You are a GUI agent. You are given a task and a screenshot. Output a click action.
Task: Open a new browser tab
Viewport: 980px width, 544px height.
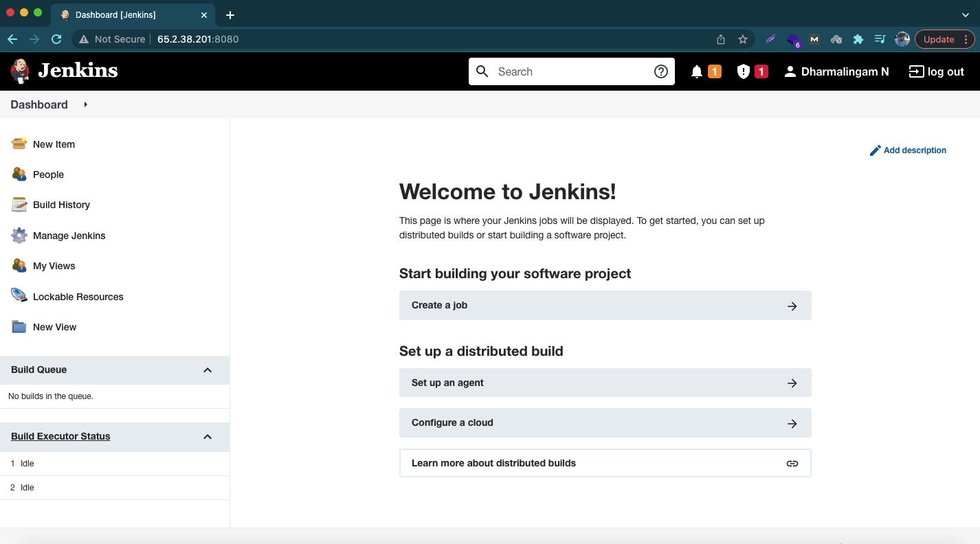(x=230, y=14)
